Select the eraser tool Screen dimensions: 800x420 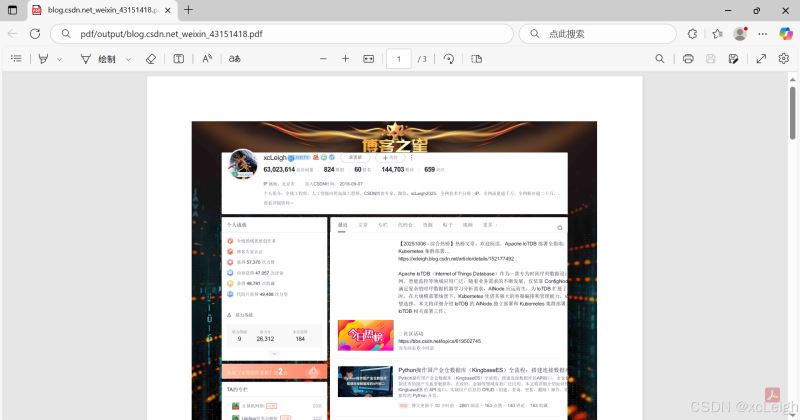(151, 59)
